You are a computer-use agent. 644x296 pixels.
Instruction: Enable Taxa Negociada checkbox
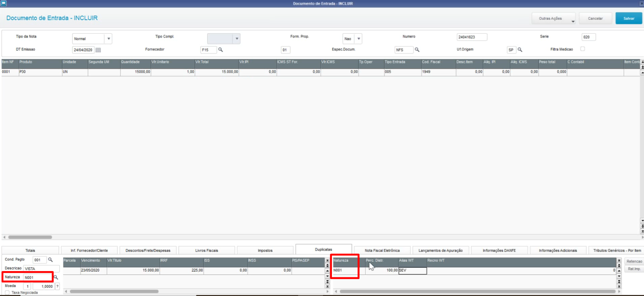(x=7, y=293)
